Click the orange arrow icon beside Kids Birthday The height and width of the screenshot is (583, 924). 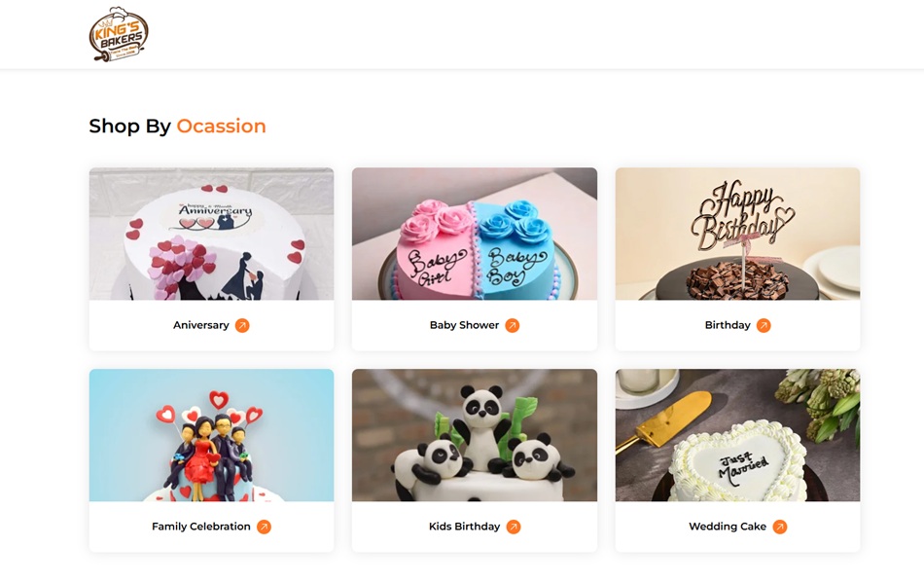click(x=514, y=527)
